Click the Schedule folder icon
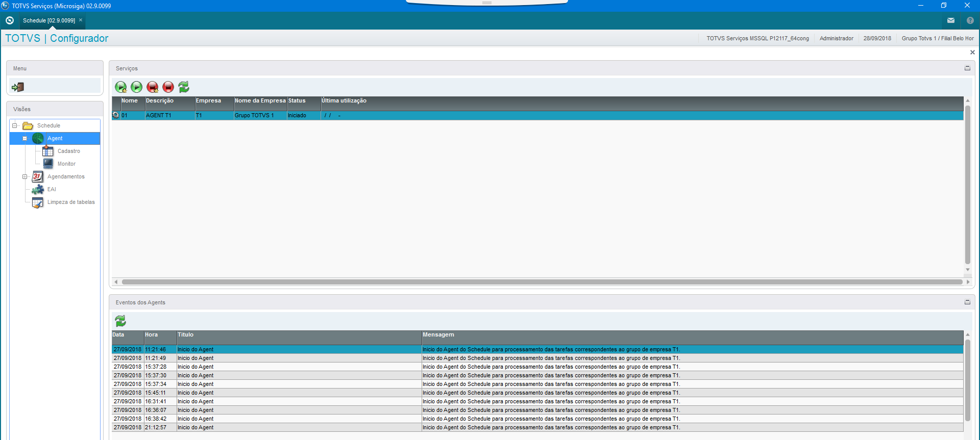Image resolution: width=980 pixels, height=440 pixels. [28, 125]
